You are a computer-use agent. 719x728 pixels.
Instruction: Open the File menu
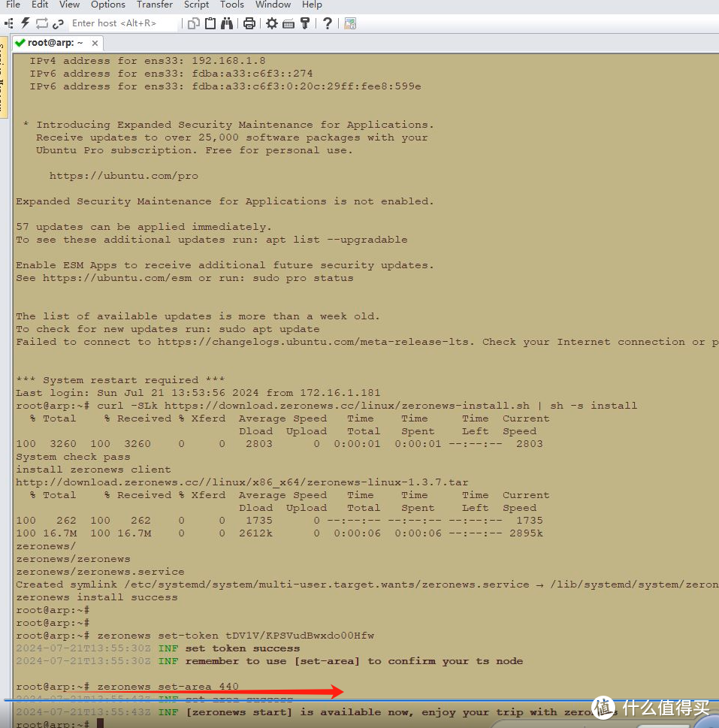pyautogui.click(x=13, y=5)
